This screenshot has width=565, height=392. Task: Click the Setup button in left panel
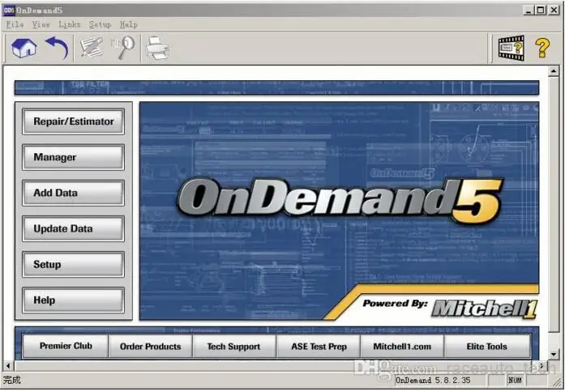pos(73,265)
